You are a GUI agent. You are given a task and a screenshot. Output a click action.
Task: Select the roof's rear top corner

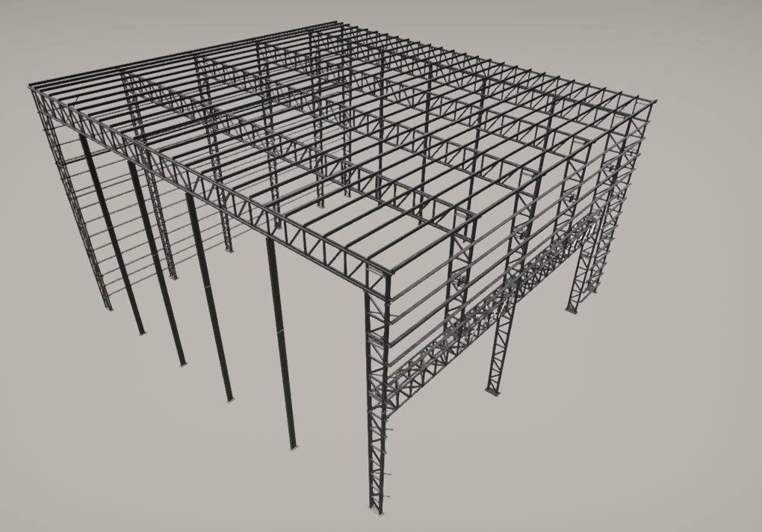[x=336, y=24]
